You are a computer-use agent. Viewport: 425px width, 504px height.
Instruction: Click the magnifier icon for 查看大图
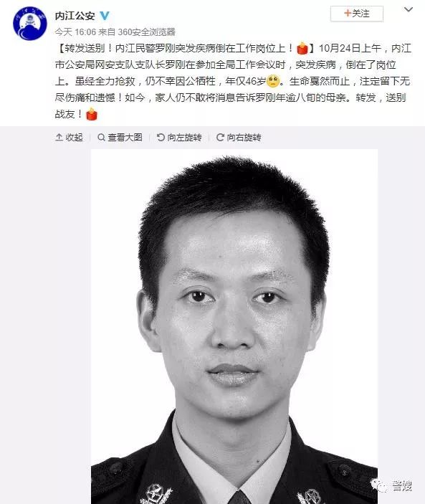101,138
